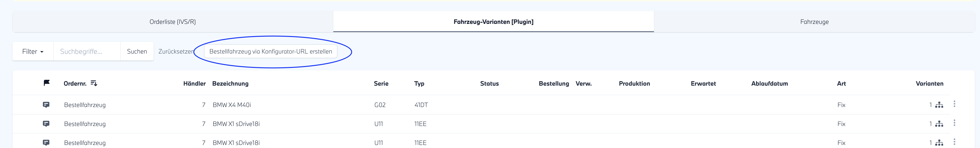
Task: Open three-dot menu for BMW X4 M40i row
Action: (x=954, y=104)
